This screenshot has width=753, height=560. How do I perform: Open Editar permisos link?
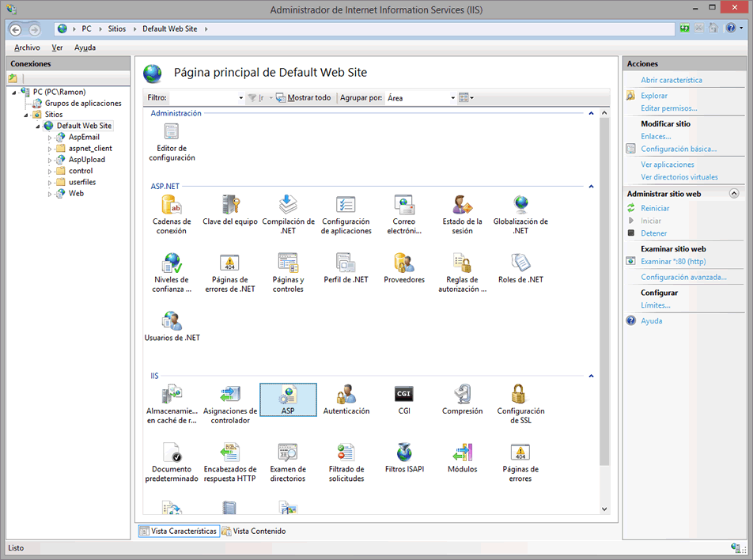(669, 108)
